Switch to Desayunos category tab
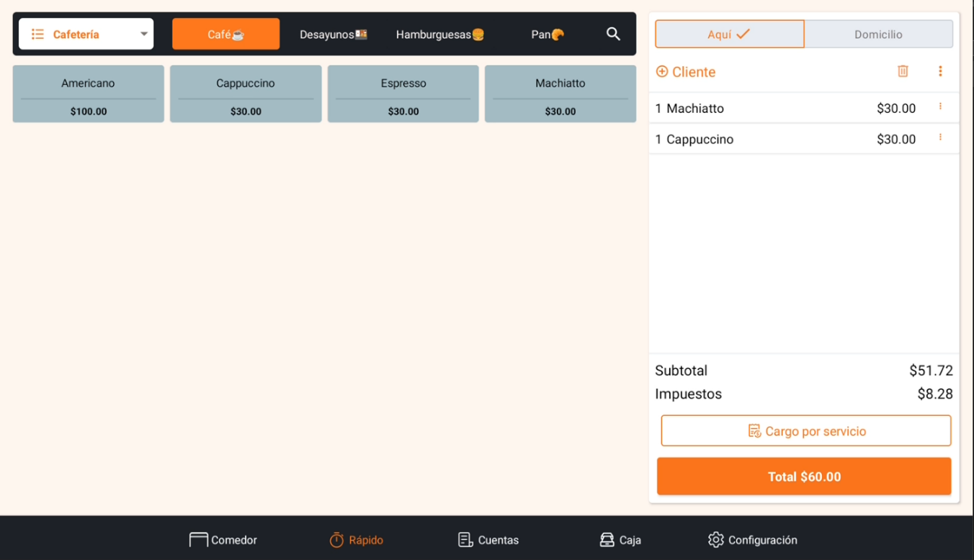The image size is (974, 560). (334, 35)
